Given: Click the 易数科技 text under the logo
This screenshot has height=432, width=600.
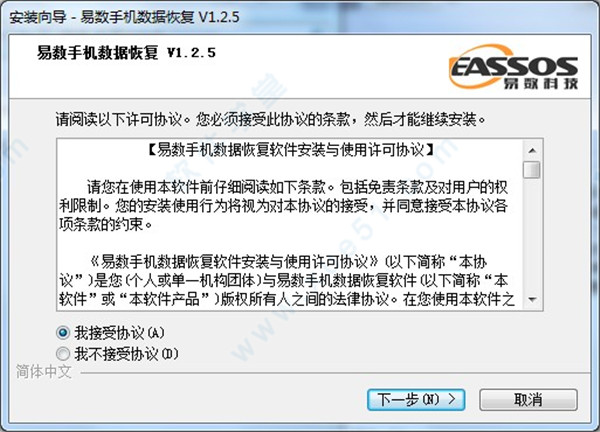Looking at the screenshot, I should pyautogui.click(x=540, y=83).
